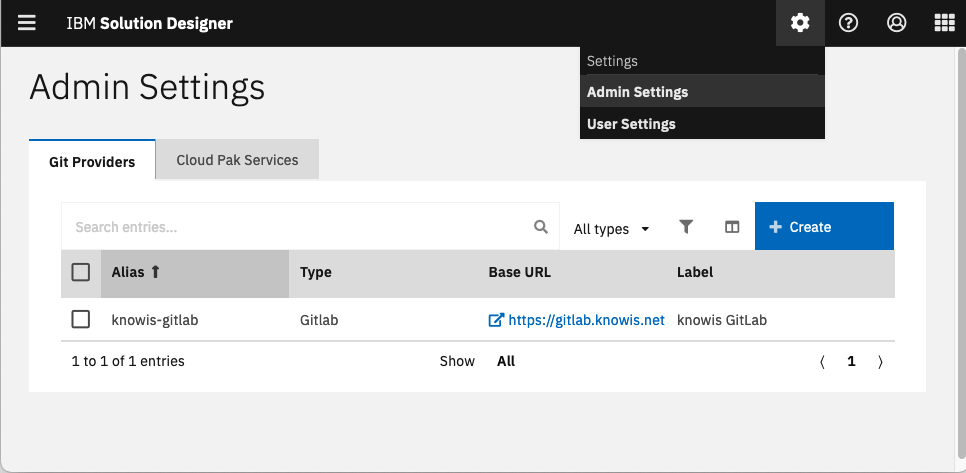The image size is (966, 473).
Task: Click the 1 to 1 of 1 entries text
Action: point(128,362)
